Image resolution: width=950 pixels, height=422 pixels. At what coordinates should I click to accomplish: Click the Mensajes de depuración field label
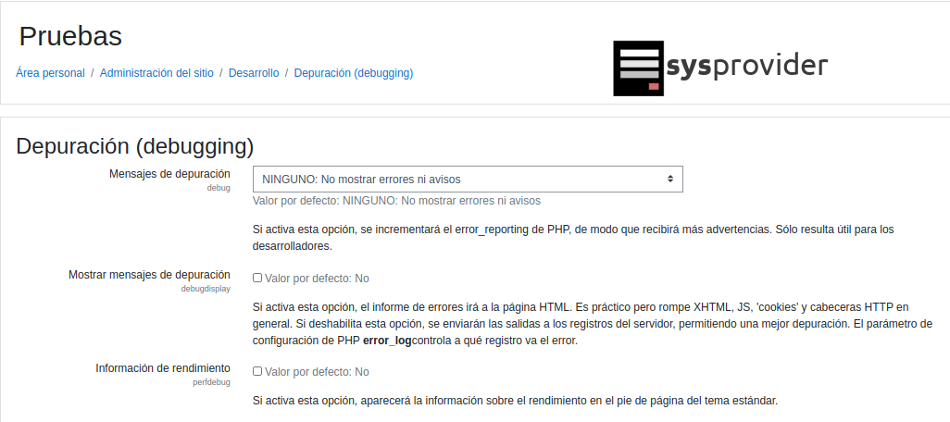tap(170, 173)
